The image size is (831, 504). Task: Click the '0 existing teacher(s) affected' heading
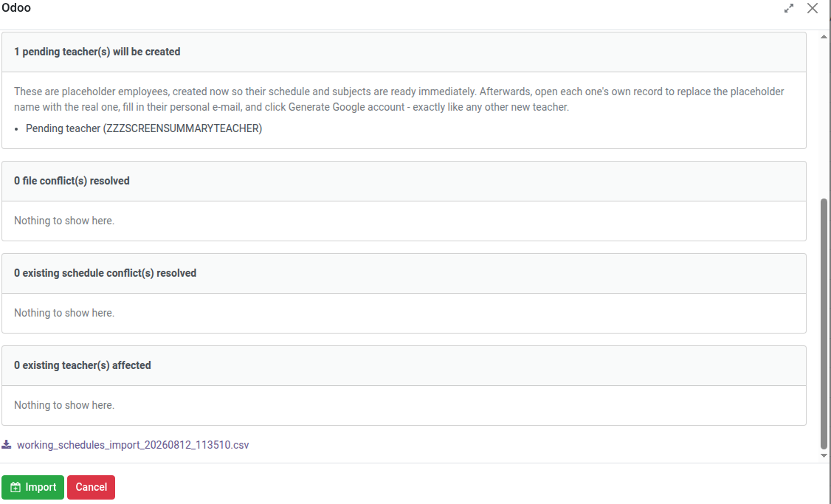(x=82, y=365)
